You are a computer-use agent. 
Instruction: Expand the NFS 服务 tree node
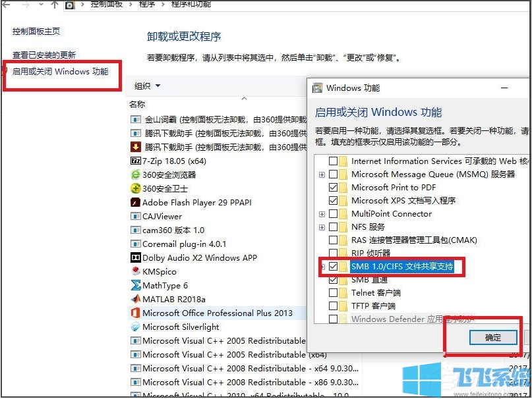point(320,226)
